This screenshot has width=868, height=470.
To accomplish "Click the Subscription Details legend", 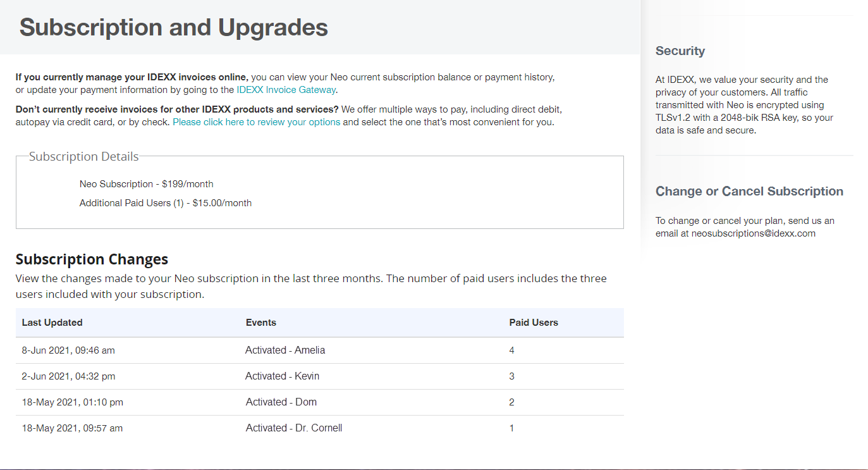I will click(x=83, y=156).
